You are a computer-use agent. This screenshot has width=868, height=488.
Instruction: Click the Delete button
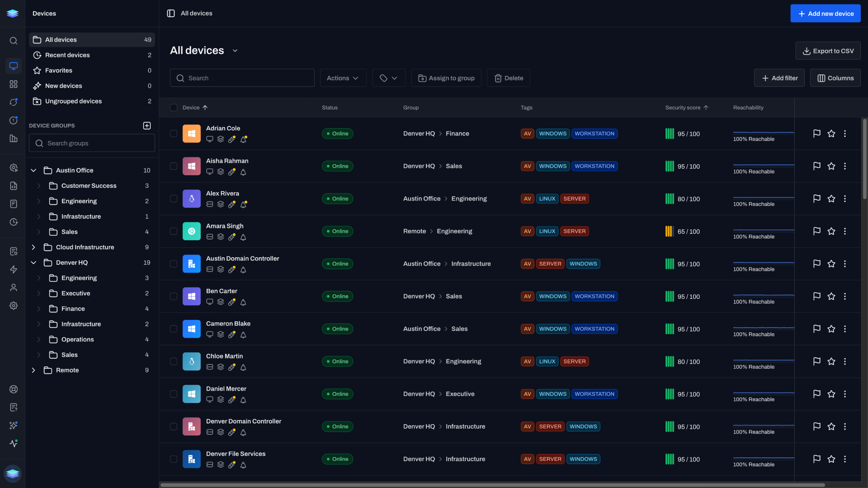tap(508, 78)
